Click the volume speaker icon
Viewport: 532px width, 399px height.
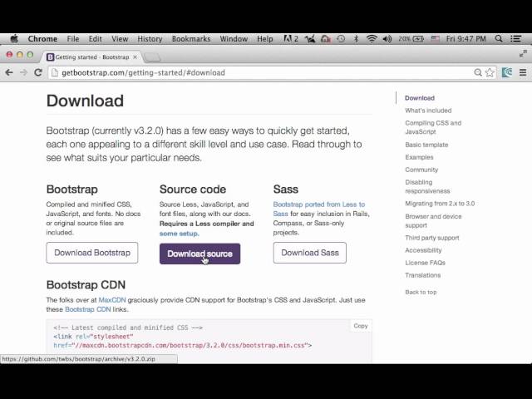[387, 39]
